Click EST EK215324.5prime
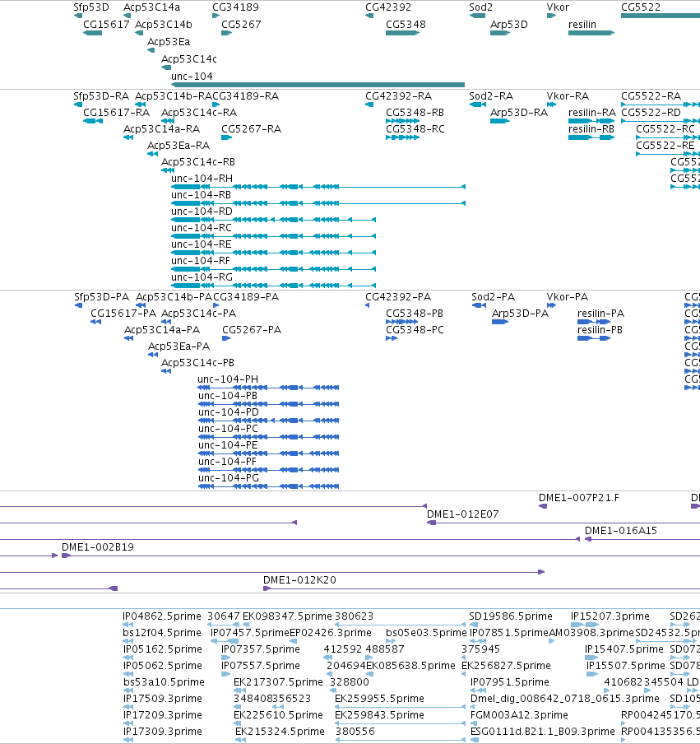Screen dimensions: 700x744 click(240, 740)
